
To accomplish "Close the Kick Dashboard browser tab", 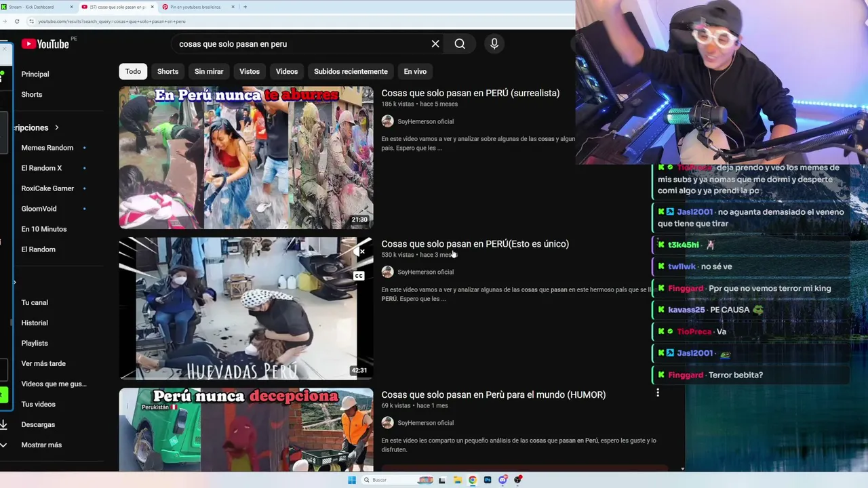I will [x=71, y=7].
